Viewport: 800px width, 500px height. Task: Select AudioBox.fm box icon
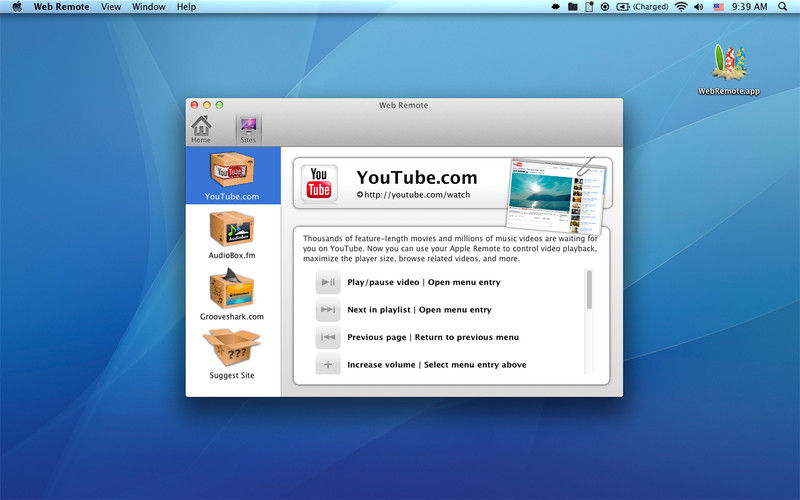tap(232, 229)
